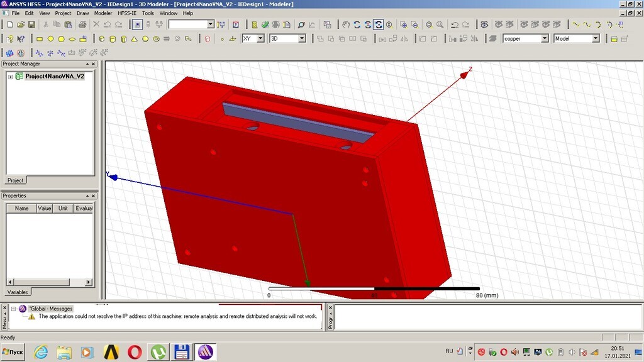Click the Validate green checkmark icon
This screenshot has width=644, height=362.
(265, 25)
